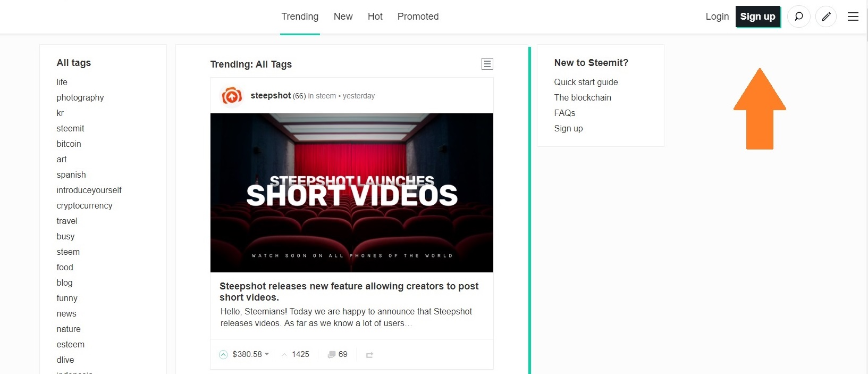Resteem the Steepshot post
868x374 pixels.
[x=369, y=355]
